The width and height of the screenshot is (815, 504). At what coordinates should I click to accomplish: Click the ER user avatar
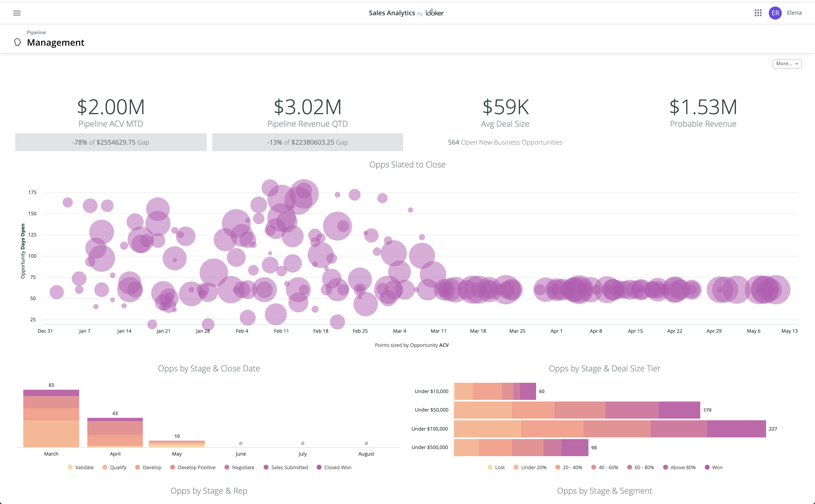(x=775, y=13)
